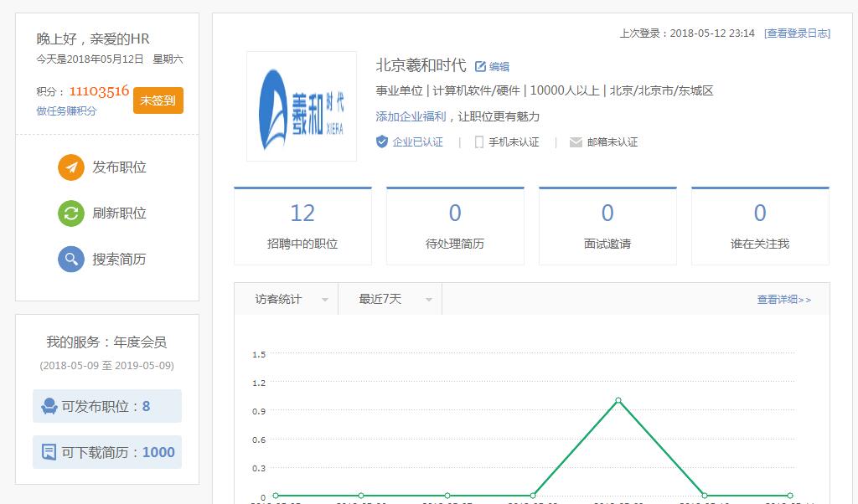Expand the 最近7天 time range selector
858x504 pixels.
point(395,299)
